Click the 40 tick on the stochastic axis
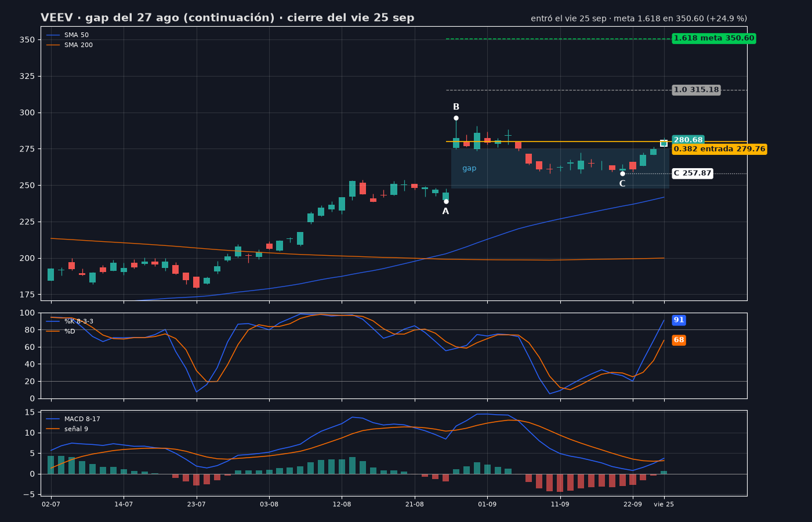The width and height of the screenshot is (812, 522). click(x=30, y=364)
